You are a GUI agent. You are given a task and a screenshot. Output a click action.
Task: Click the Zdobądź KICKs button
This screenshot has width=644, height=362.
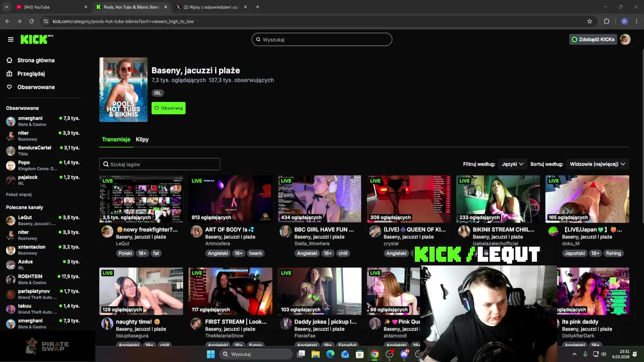[593, 39]
